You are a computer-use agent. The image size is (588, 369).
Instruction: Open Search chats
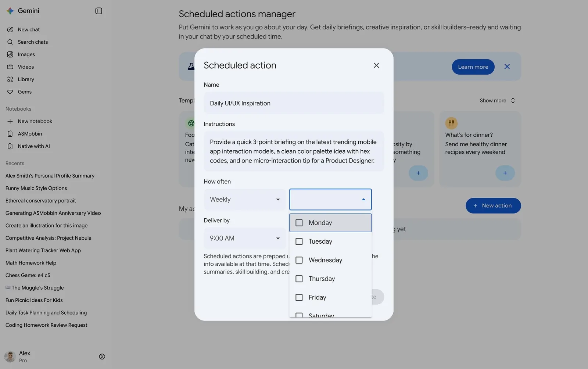click(x=33, y=42)
